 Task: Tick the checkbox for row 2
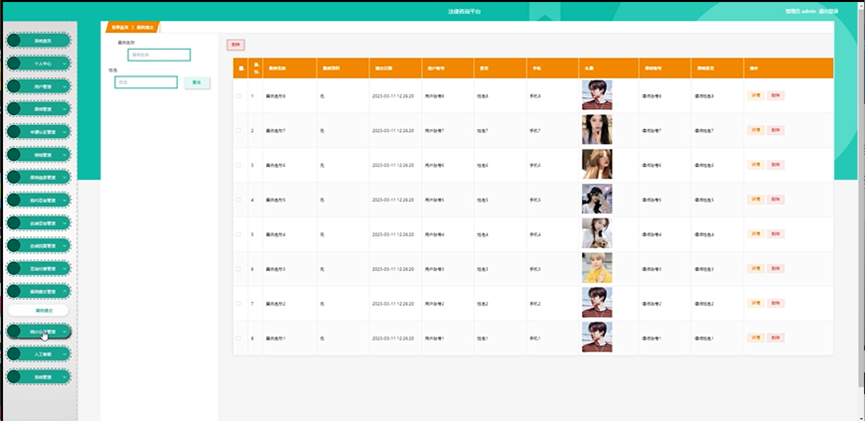pyautogui.click(x=238, y=131)
